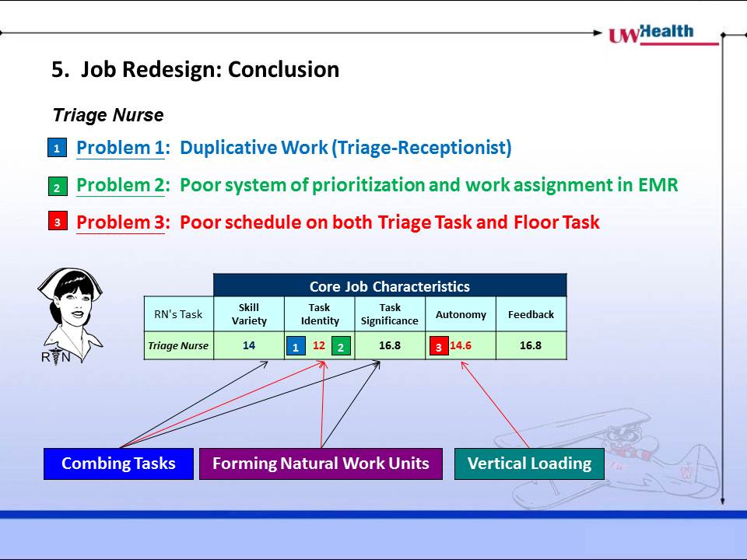Screen dimensions: 747x560
Task: Open the underlined Problem 3 link
Action: tap(121, 222)
